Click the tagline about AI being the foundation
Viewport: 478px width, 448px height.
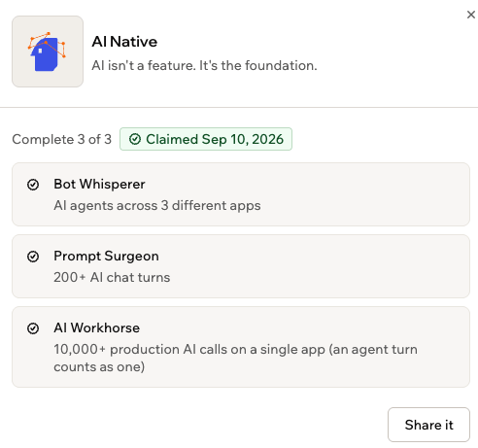[x=204, y=65]
